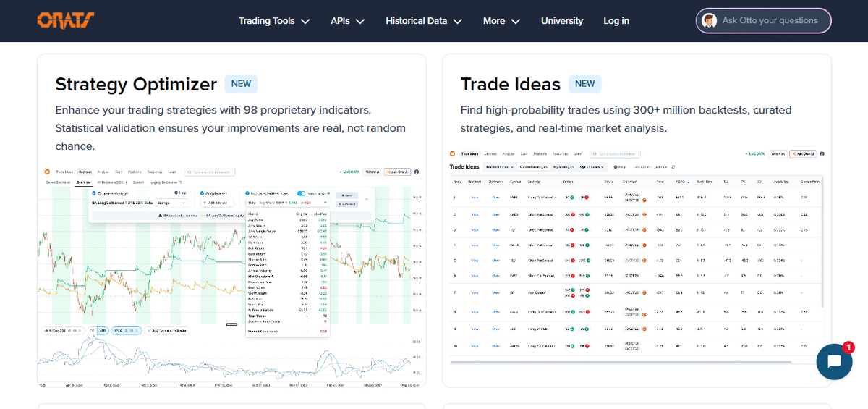Click the Otto avatar icon
The width and height of the screenshot is (868, 409).
tap(710, 21)
